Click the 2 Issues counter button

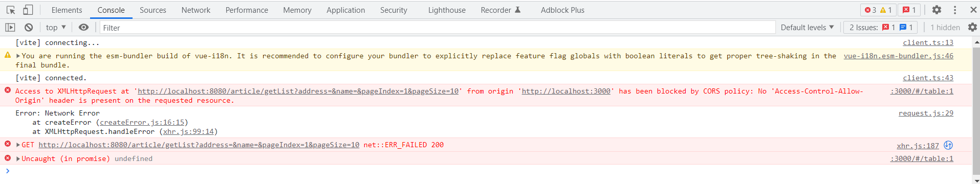click(880, 28)
